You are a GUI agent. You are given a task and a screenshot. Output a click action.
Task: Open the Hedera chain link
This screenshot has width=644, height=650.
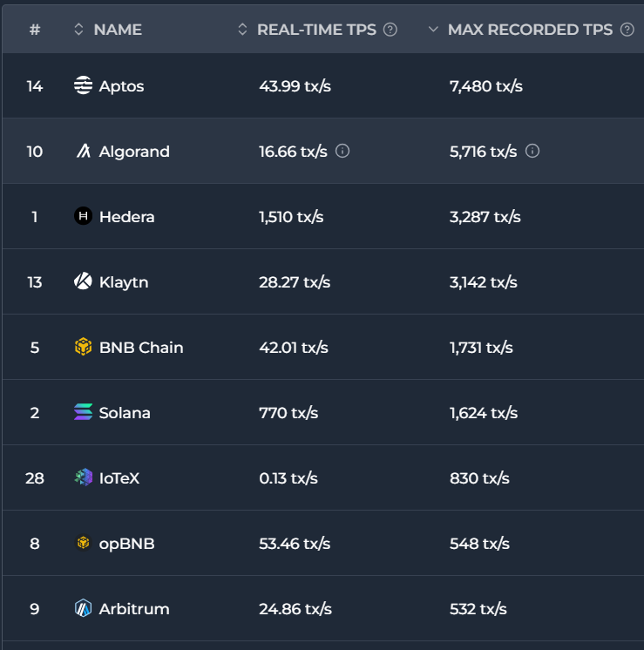pos(127,217)
